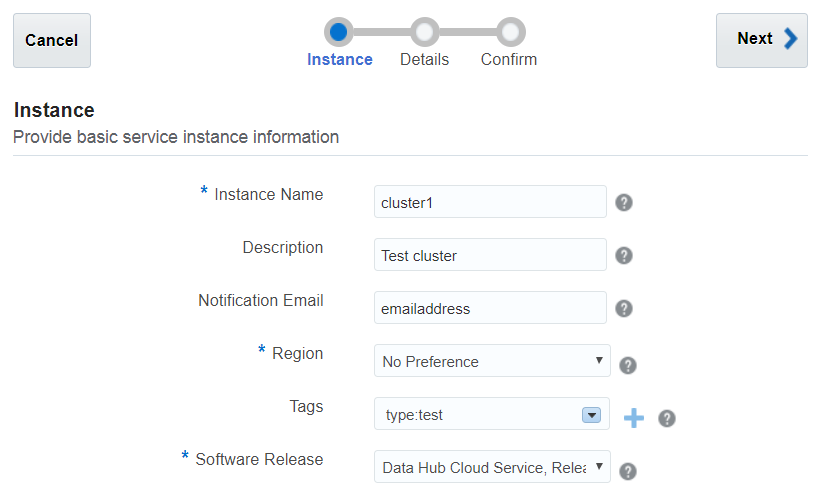
Task: Click the Details step circle indicator
Action: (x=424, y=32)
